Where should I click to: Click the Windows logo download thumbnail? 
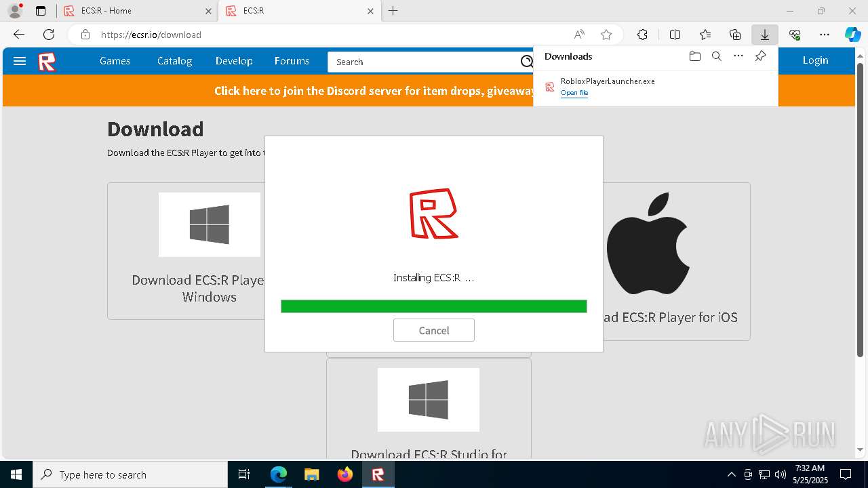[x=210, y=224]
